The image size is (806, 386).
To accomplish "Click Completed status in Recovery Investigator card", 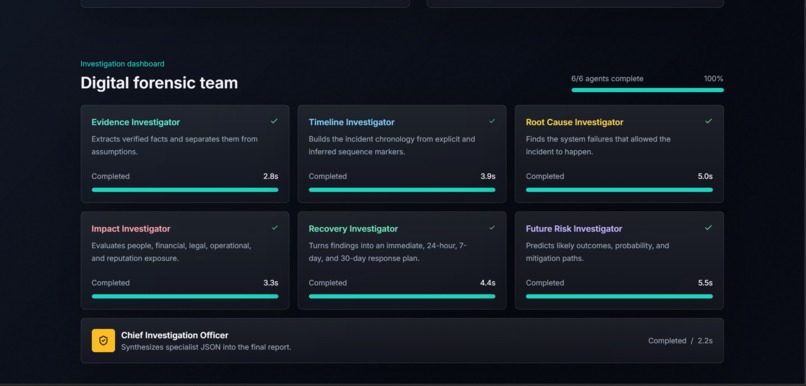I will point(327,283).
